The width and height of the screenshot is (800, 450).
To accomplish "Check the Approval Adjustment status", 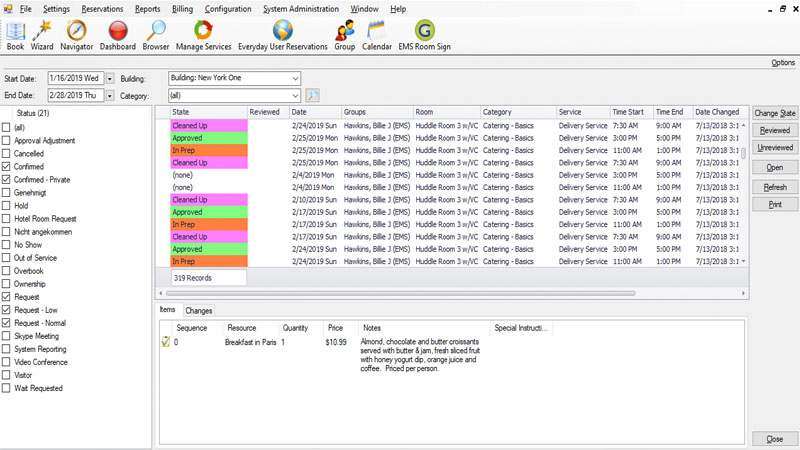I will click(x=6, y=140).
